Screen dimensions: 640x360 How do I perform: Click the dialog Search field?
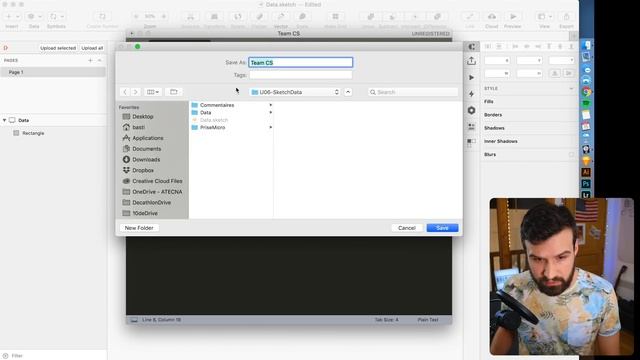pyautogui.click(x=413, y=92)
